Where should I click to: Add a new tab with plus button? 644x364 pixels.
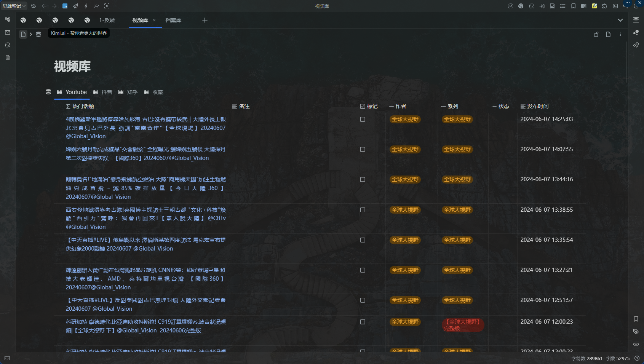(205, 20)
